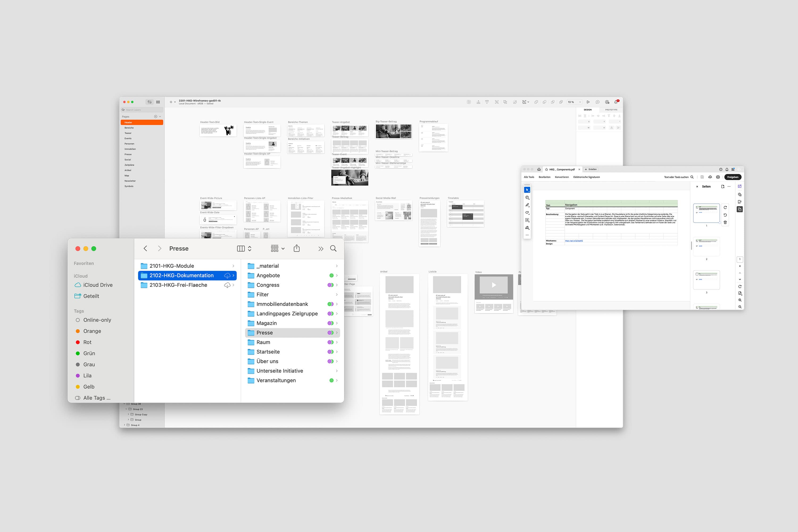Click the Freigeben button
Viewport: 798px width, 532px height.
click(x=733, y=177)
